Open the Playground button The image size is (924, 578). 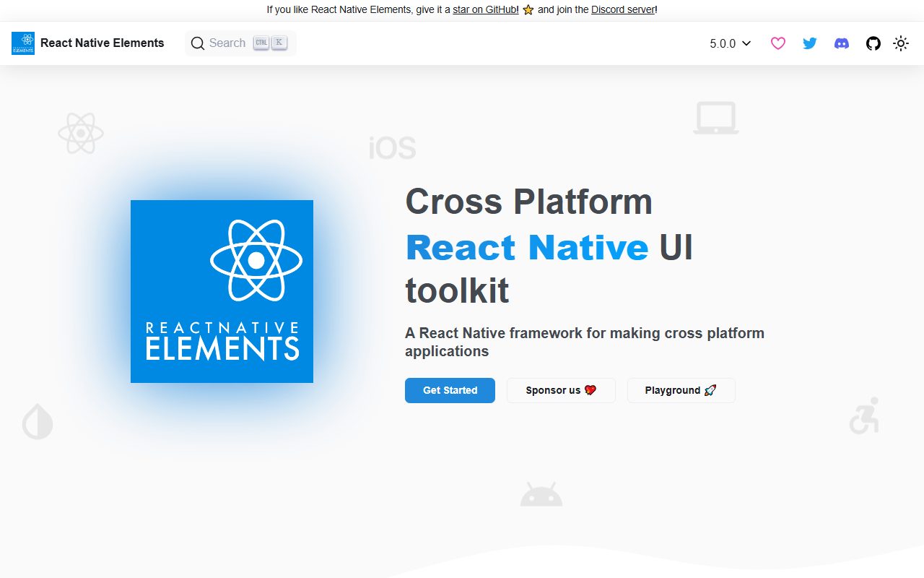point(681,390)
